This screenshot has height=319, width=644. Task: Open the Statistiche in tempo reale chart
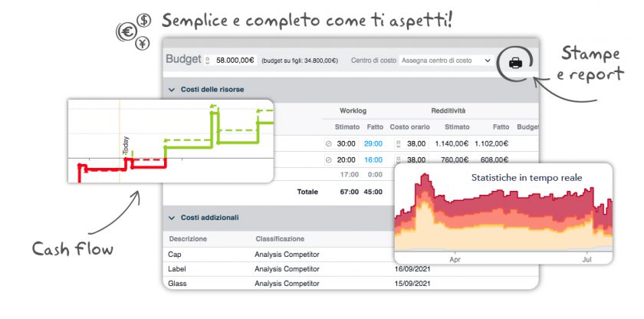(x=504, y=213)
